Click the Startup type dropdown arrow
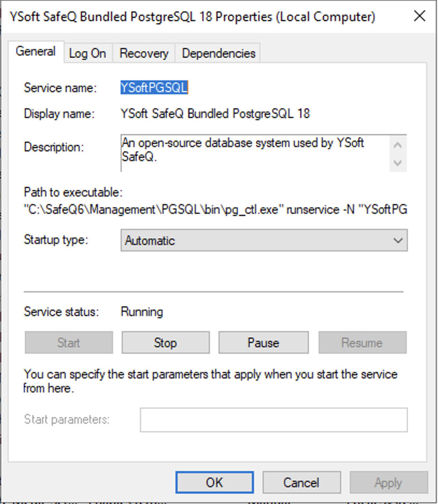This screenshot has height=504, width=438. point(398,241)
